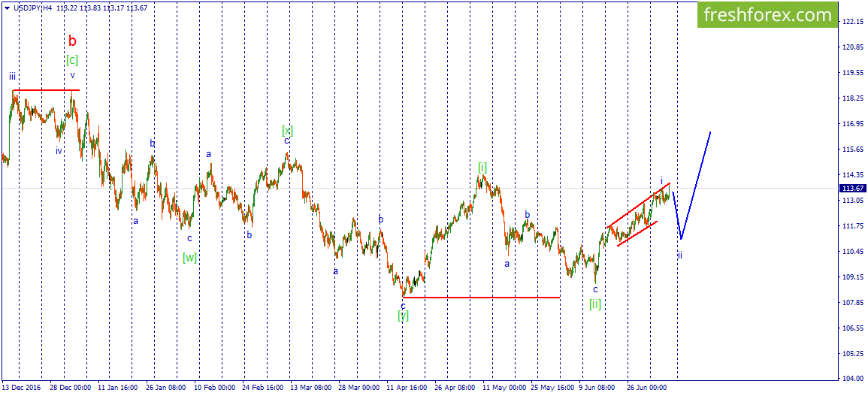
Task: Click the 122.15 price scale label
Action: pyautogui.click(x=852, y=22)
